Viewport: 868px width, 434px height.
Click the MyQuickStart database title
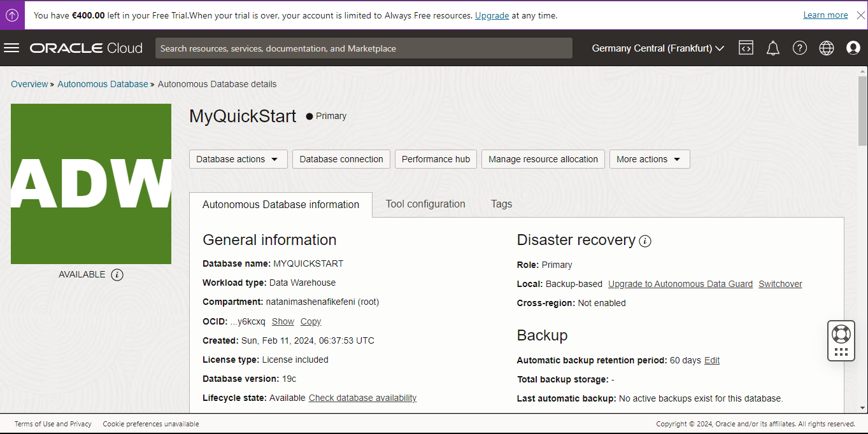coord(243,116)
